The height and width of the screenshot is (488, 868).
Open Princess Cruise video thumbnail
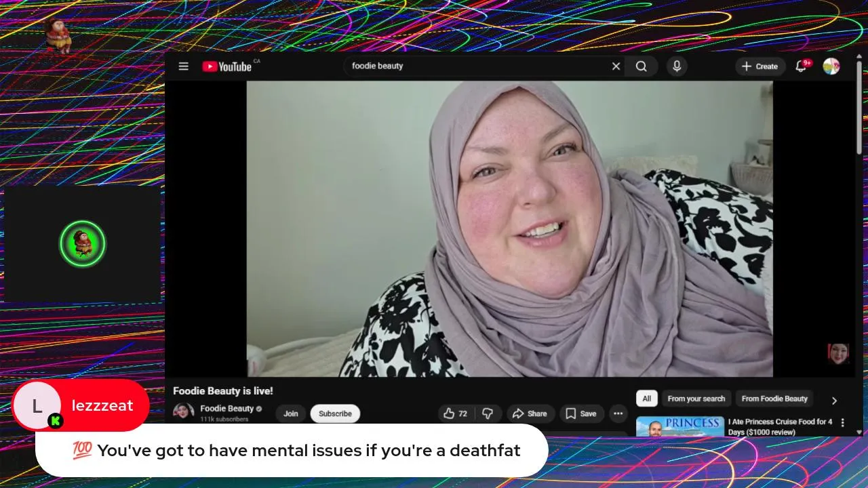pos(680,426)
